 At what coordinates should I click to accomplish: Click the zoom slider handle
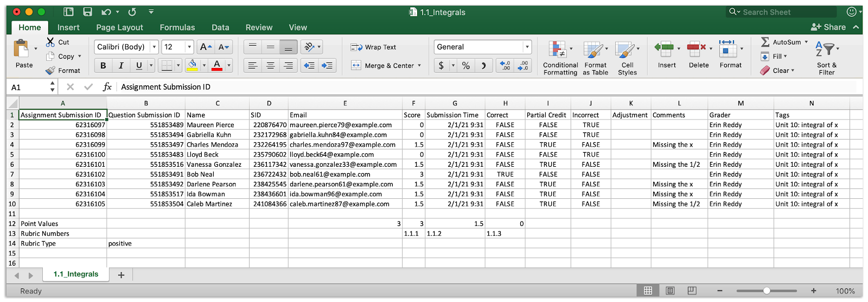tap(767, 291)
